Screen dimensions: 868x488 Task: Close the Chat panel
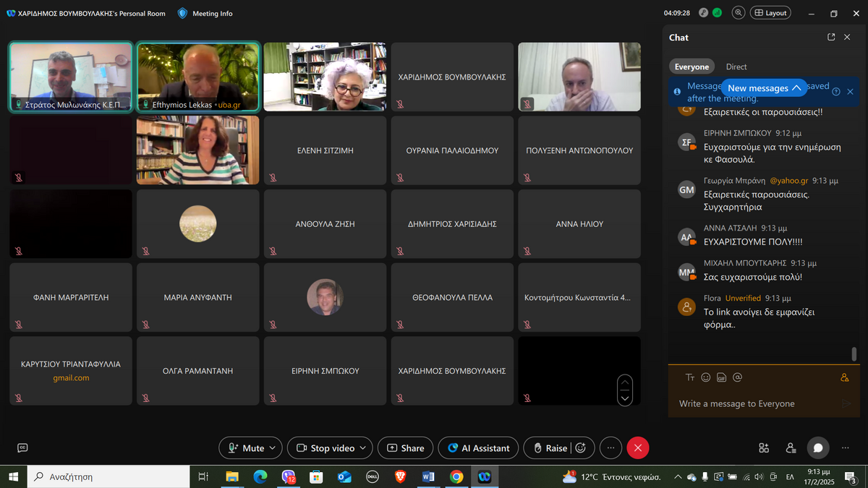(848, 38)
